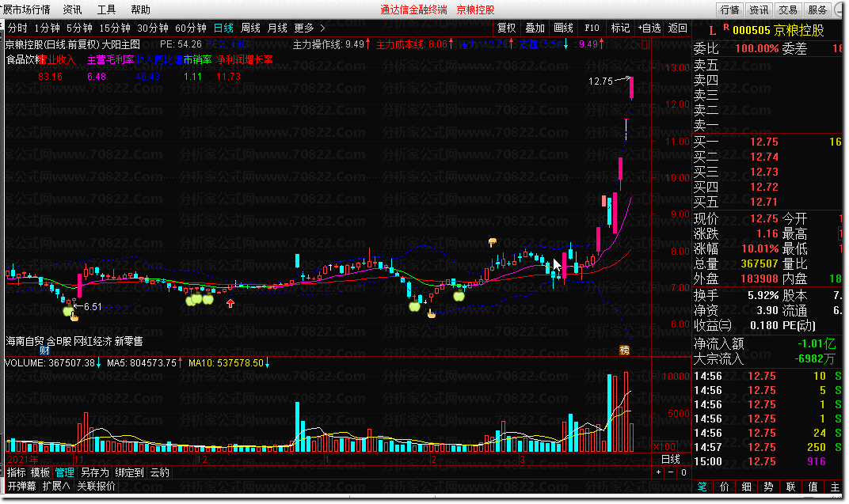
Task: Click the 行情 button at top right
Action: point(730,9)
